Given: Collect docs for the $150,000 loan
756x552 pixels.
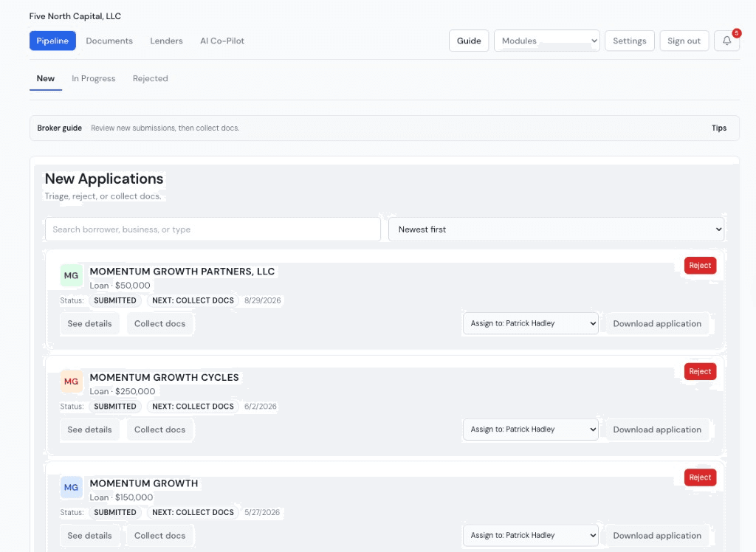Looking at the screenshot, I should pyautogui.click(x=159, y=536).
